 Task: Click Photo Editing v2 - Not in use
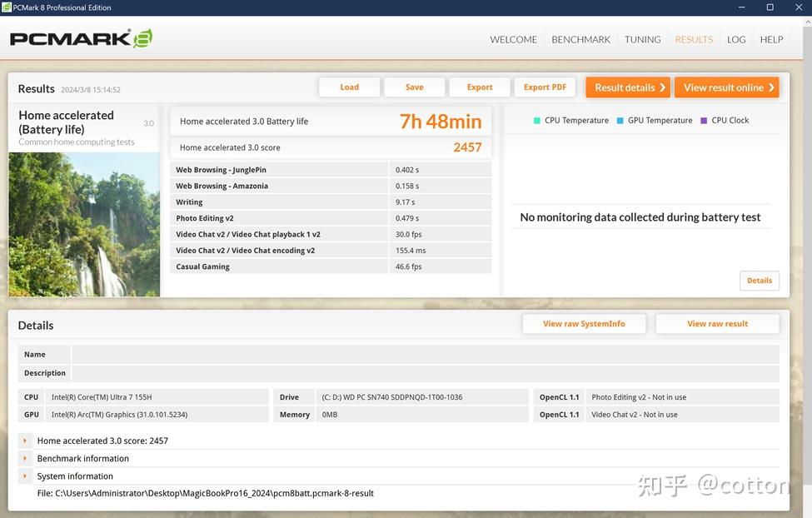click(639, 397)
